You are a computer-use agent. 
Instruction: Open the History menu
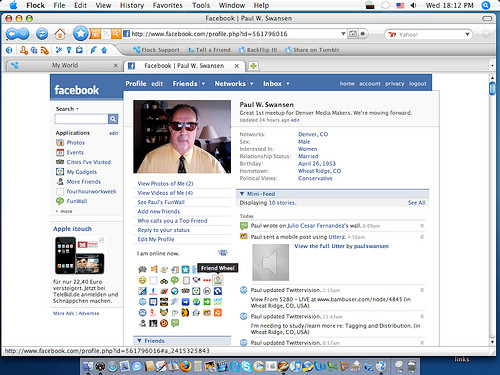(132, 5)
